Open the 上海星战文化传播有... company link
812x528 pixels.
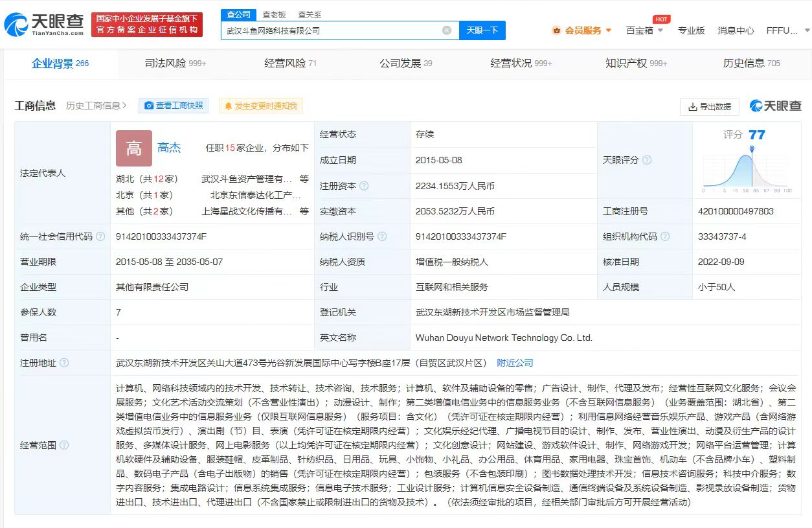(246, 211)
